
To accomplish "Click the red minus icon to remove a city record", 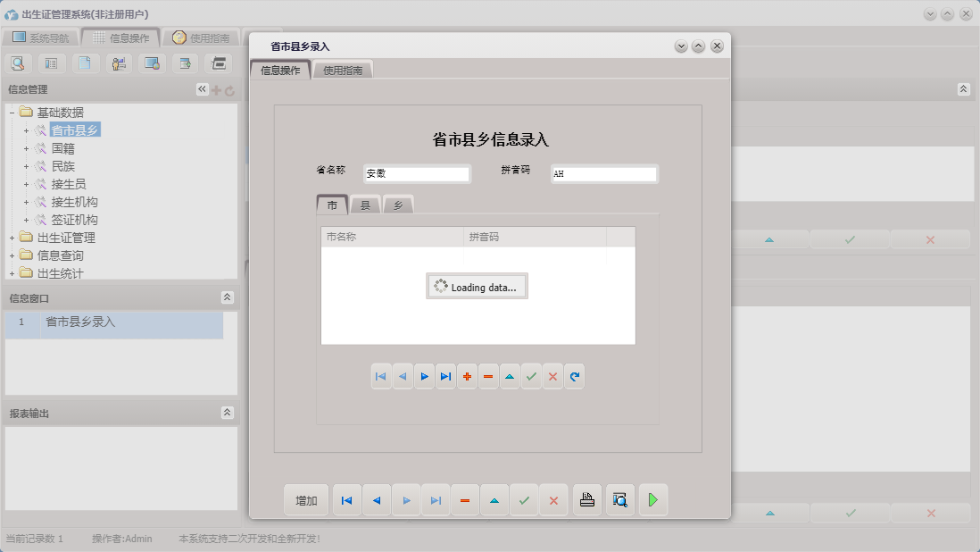I will click(x=488, y=376).
